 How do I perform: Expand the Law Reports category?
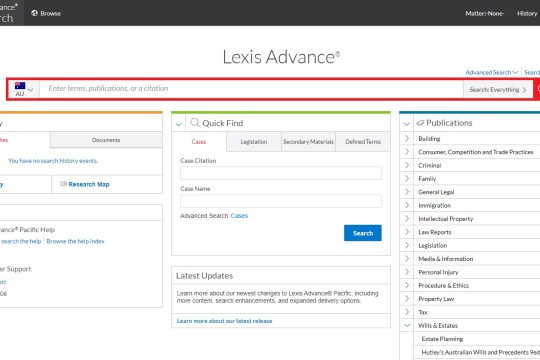click(407, 232)
